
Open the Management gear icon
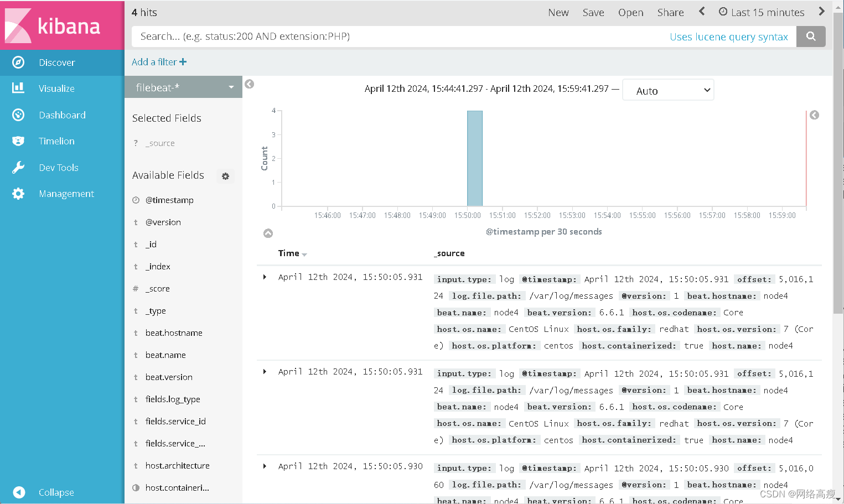click(18, 194)
